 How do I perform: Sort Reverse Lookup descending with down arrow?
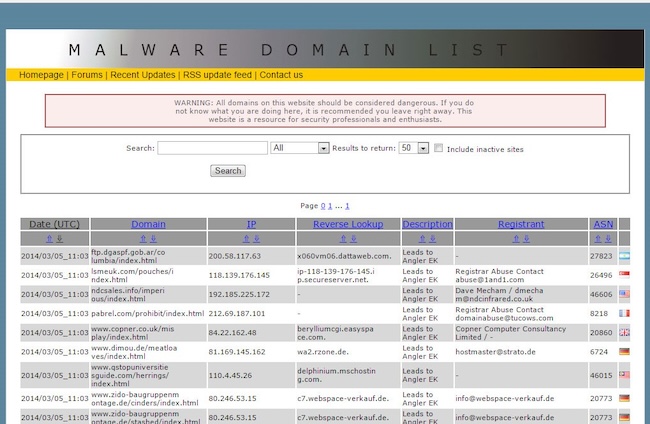click(354, 239)
